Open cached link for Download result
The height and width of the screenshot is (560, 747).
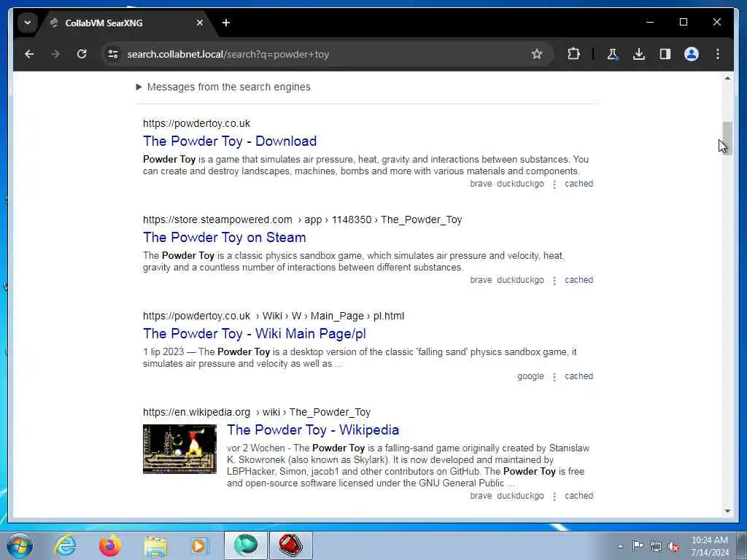click(x=578, y=184)
